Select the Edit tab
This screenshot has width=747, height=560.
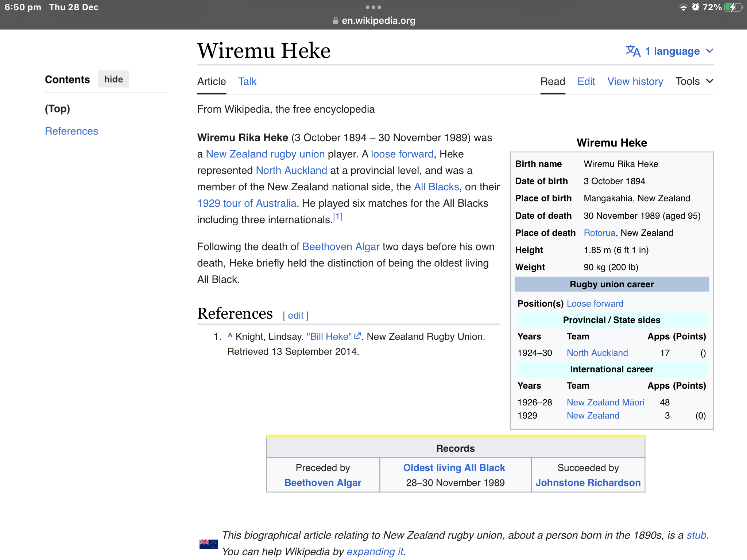pyautogui.click(x=586, y=81)
